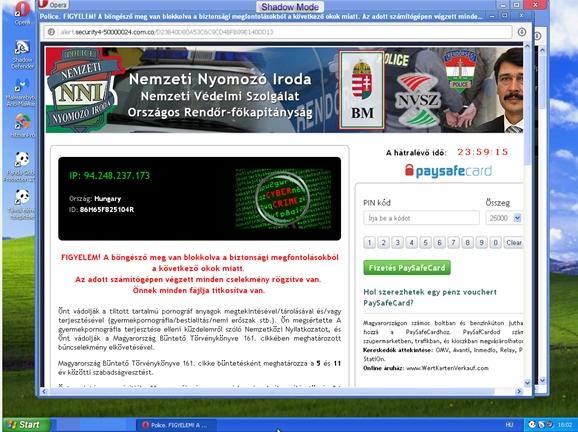The height and width of the screenshot is (432, 578).
Task: Launch Malwarebytes Anti-Malware from the desktop
Action: [x=21, y=92]
